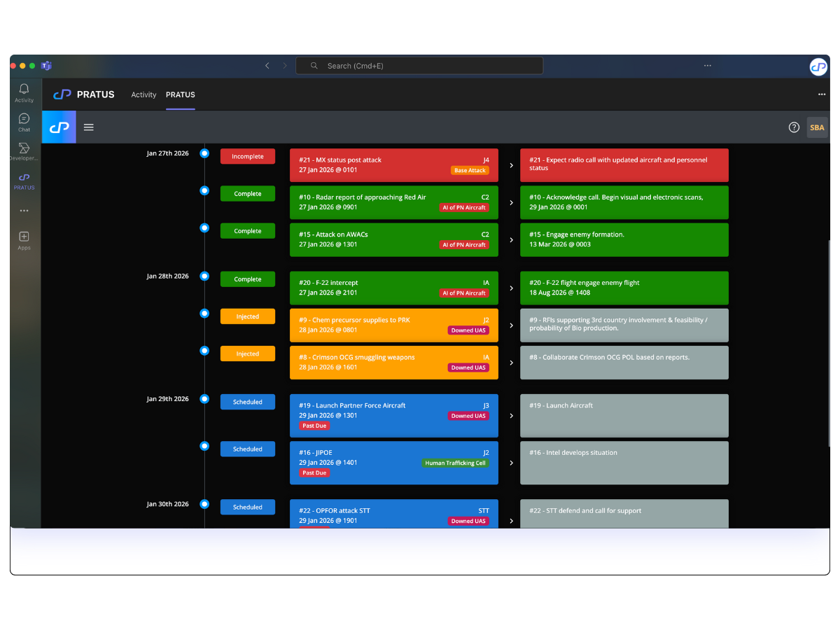Click the Incomplete status button for #21

(x=248, y=157)
